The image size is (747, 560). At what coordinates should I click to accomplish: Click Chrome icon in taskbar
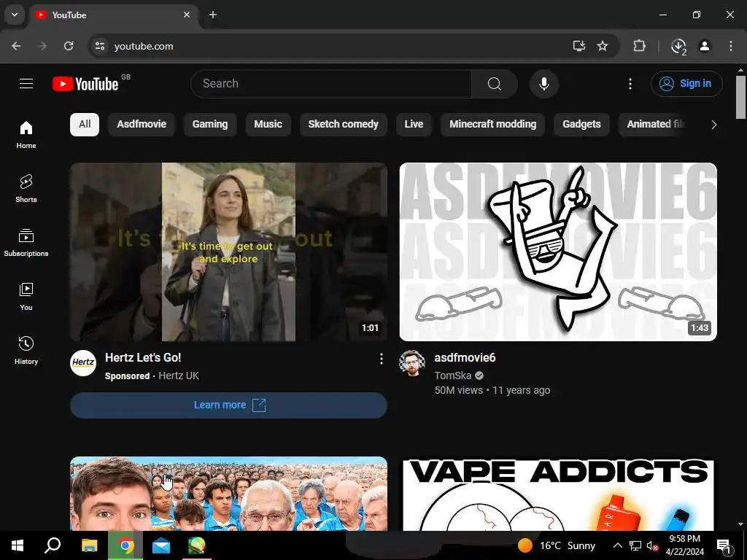point(125,545)
